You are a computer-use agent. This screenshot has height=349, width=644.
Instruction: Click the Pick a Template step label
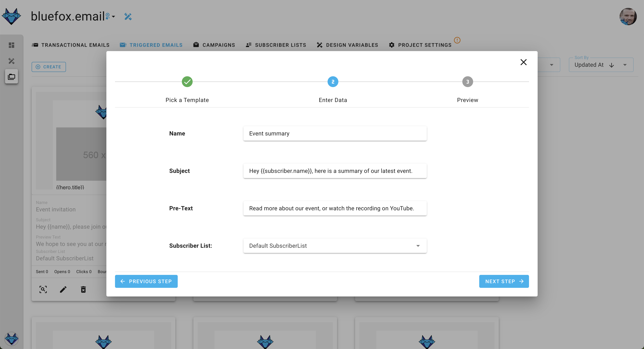point(187,100)
